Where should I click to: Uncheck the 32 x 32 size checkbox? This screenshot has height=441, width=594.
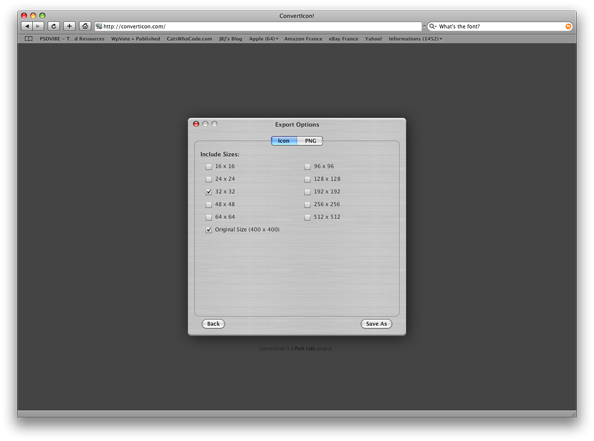coord(208,192)
